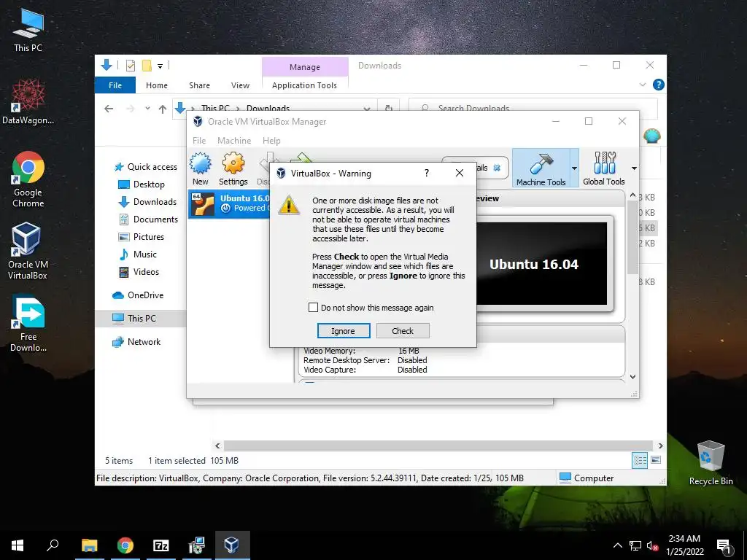Open the View ribbon tab in File Explorer

(x=240, y=85)
